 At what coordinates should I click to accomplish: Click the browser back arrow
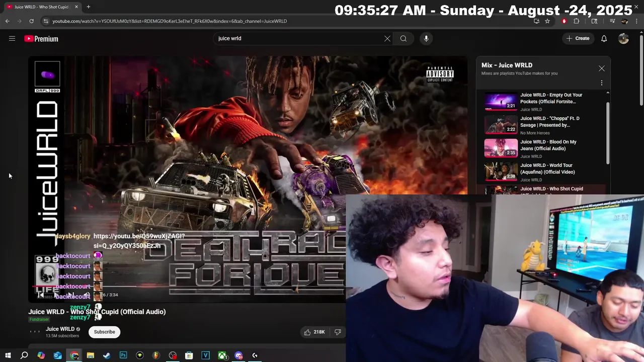point(8,21)
